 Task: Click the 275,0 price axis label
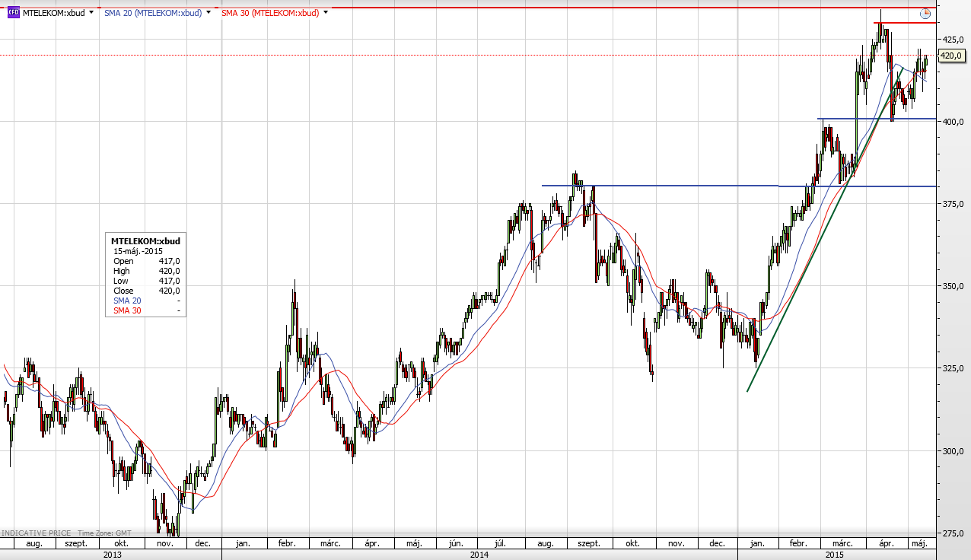click(953, 533)
